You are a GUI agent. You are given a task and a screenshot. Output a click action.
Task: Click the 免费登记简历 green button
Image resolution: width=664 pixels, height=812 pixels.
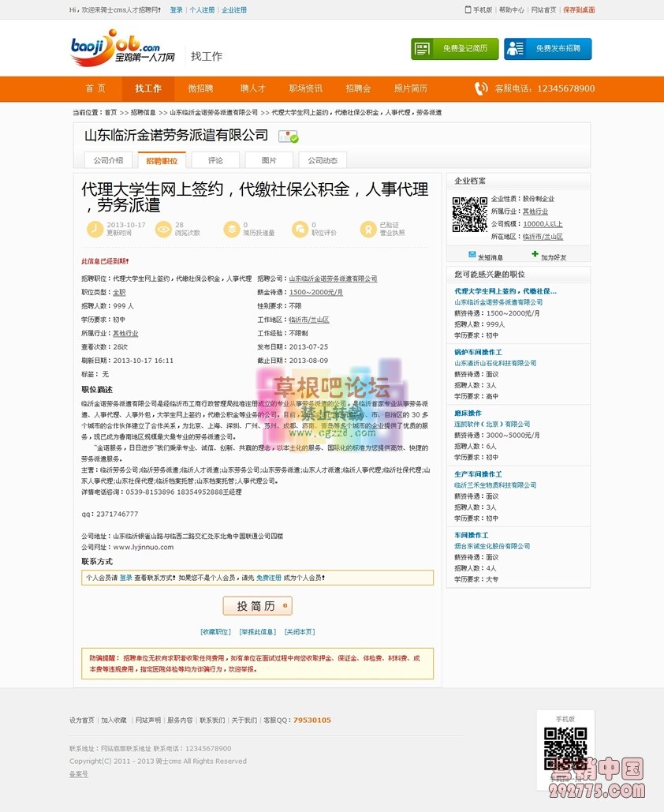456,48
